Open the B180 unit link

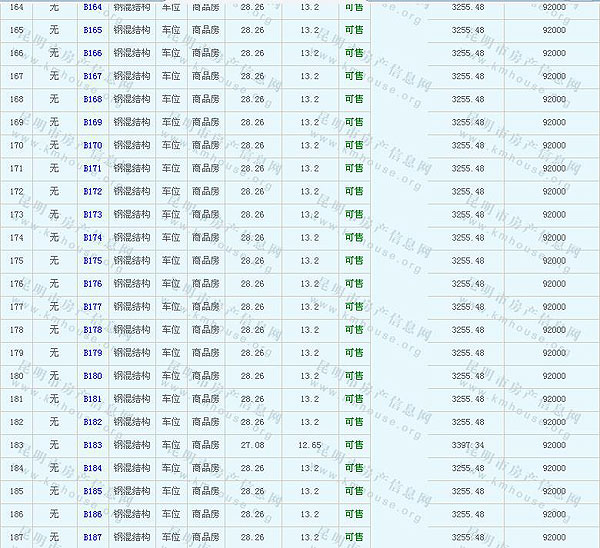[92, 375]
